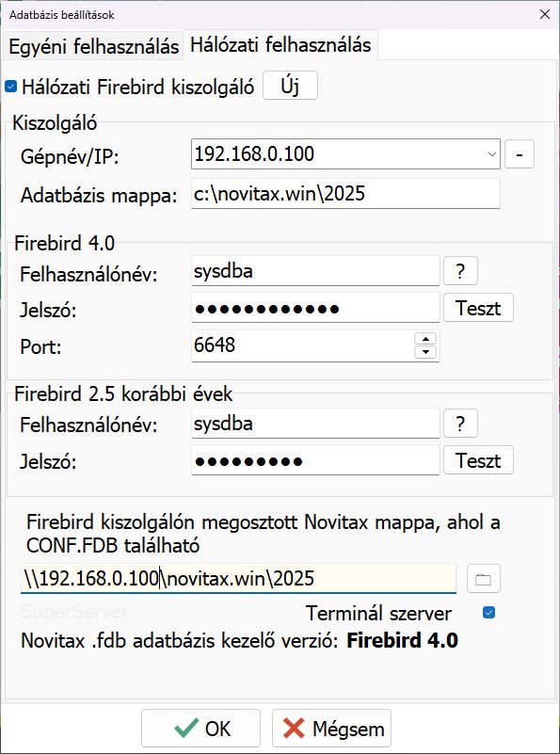Viewport: 560px width, 754px height.
Task: Increase the Port value with up arrow
Action: (x=424, y=338)
